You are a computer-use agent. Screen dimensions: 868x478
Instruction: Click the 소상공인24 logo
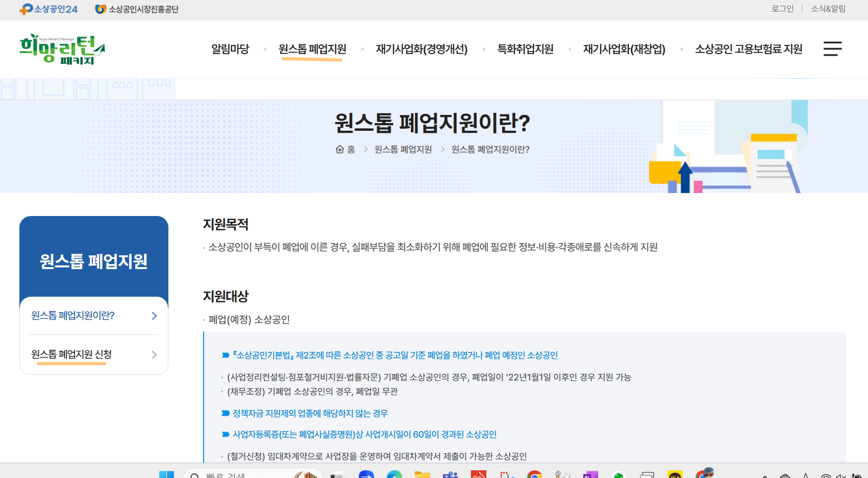(x=47, y=9)
